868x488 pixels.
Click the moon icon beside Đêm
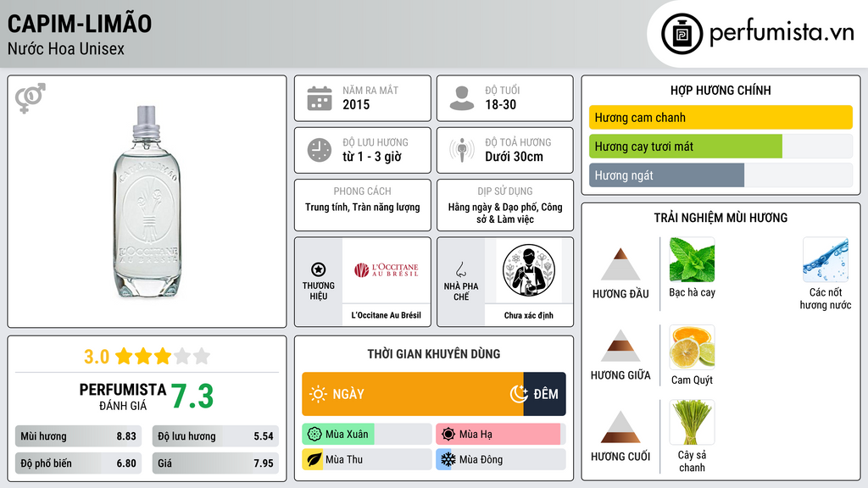click(x=519, y=394)
